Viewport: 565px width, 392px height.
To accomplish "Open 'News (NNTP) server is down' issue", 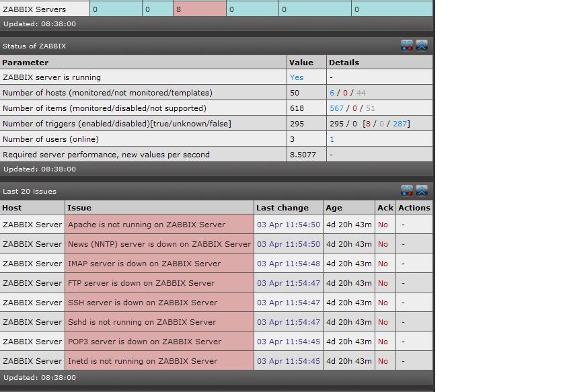I will click(159, 244).
